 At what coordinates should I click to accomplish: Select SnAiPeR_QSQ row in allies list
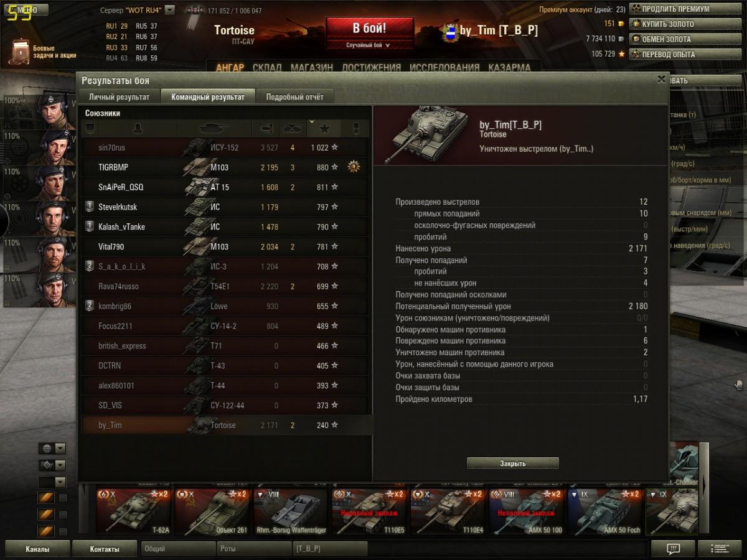tap(227, 187)
